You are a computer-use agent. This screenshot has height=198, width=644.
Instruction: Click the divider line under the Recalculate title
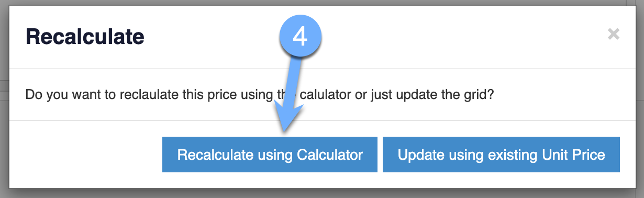point(322,68)
